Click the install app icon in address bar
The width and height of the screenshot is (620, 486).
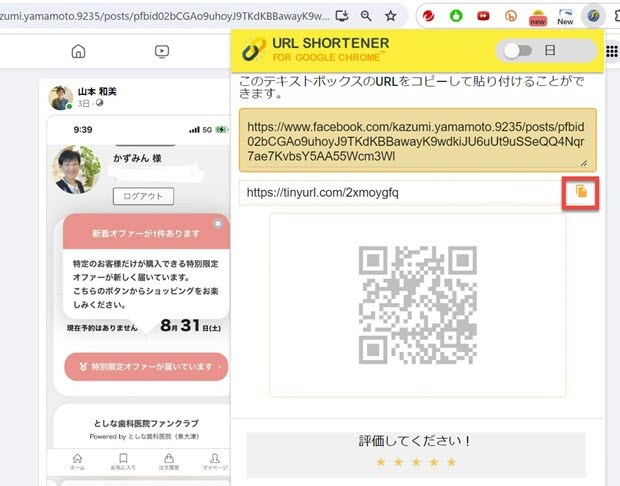tap(343, 16)
